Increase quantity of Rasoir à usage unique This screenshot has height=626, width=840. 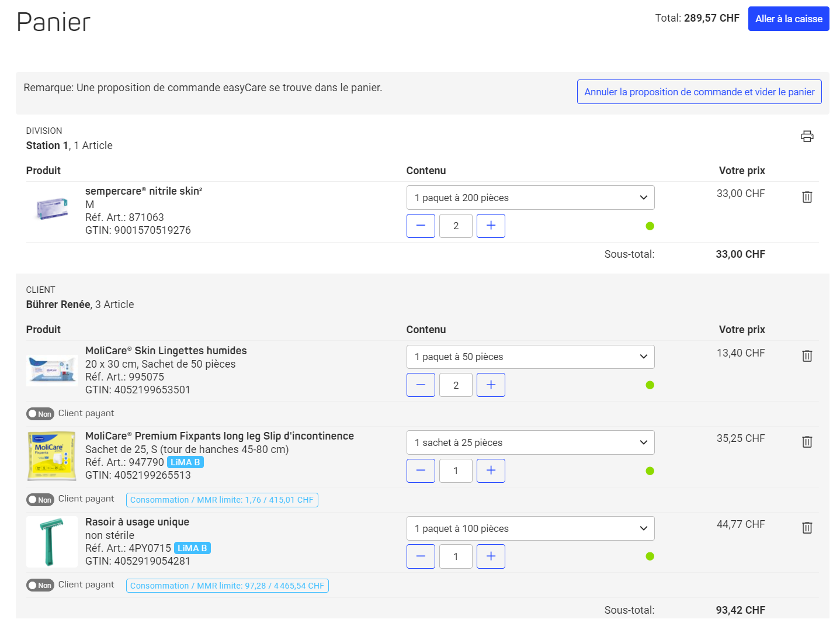click(491, 556)
